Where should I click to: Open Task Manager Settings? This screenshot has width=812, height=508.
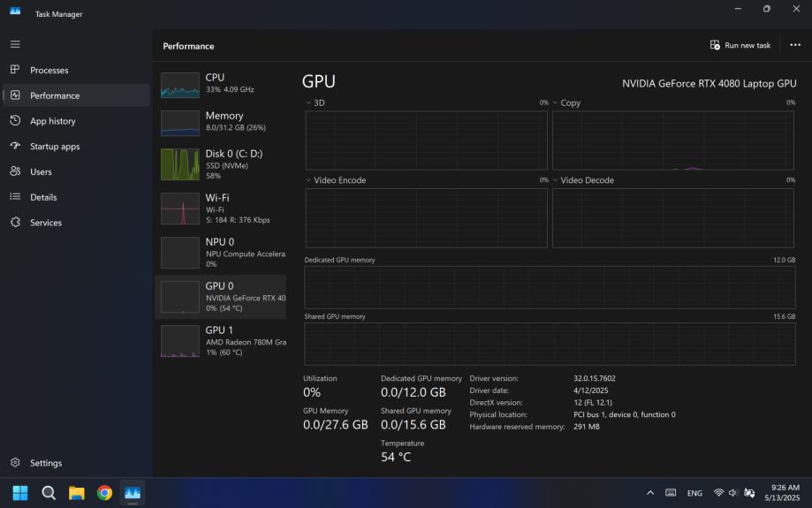(x=76, y=462)
